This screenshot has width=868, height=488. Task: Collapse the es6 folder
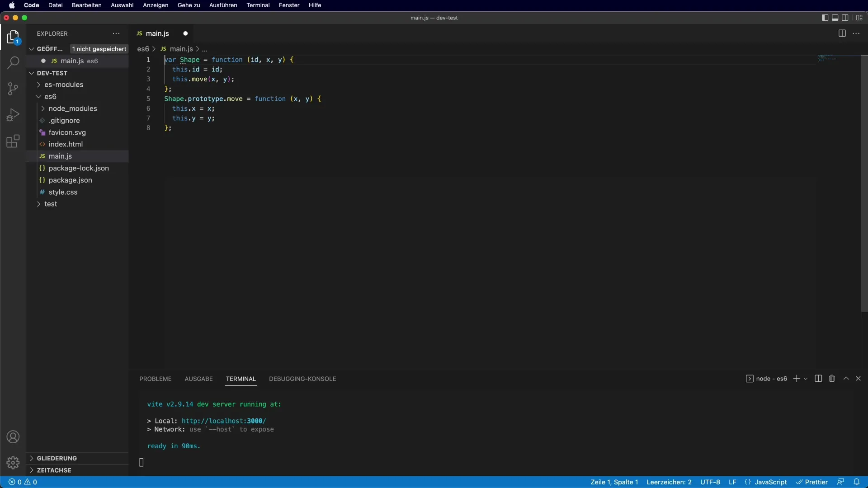click(x=78, y=97)
